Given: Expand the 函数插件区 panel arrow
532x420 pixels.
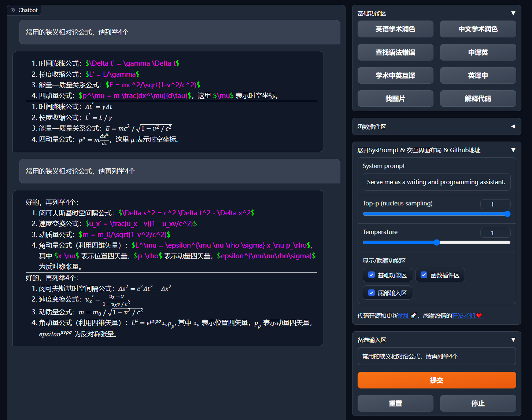Looking at the screenshot, I should click(x=513, y=127).
